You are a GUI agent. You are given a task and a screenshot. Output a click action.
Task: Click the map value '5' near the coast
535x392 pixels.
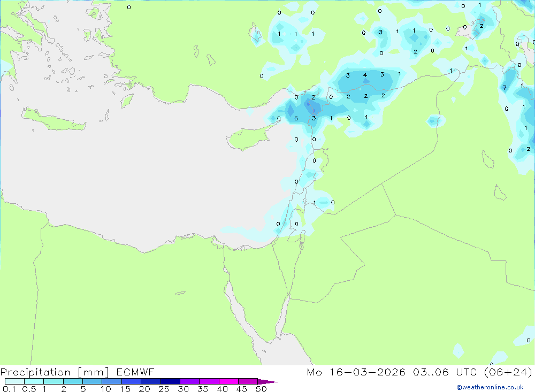(296, 119)
